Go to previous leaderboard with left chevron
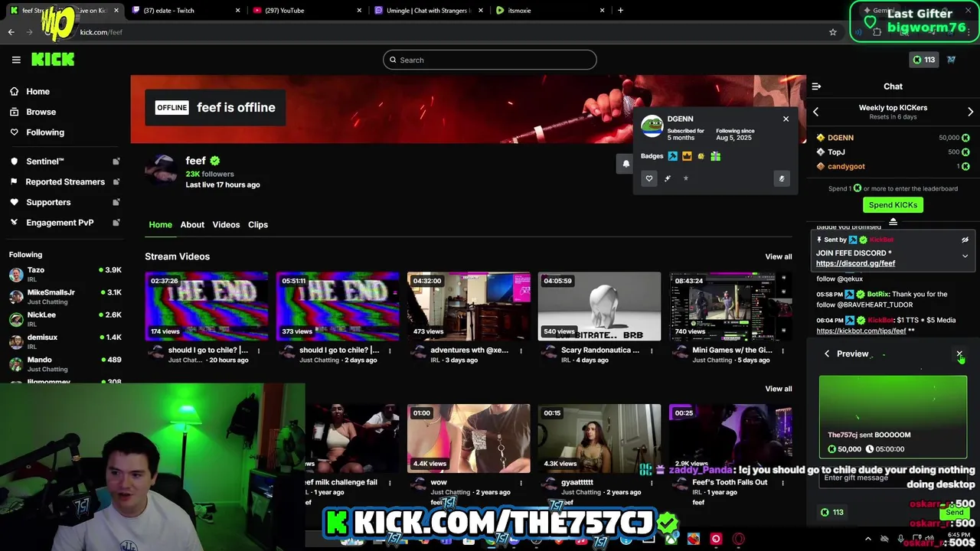This screenshot has height=551, width=980. pos(815,112)
